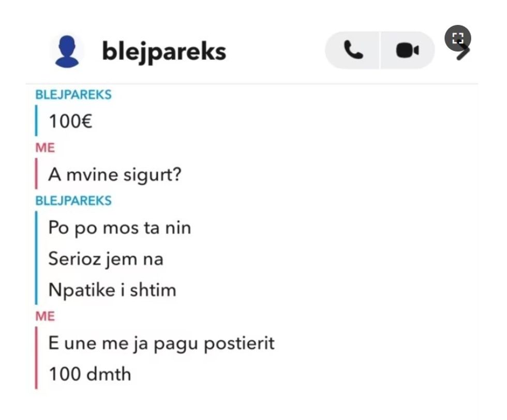Select the 'E une me ja pagu postierit' message
The height and width of the screenshot is (420, 507).
[x=161, y=343]
